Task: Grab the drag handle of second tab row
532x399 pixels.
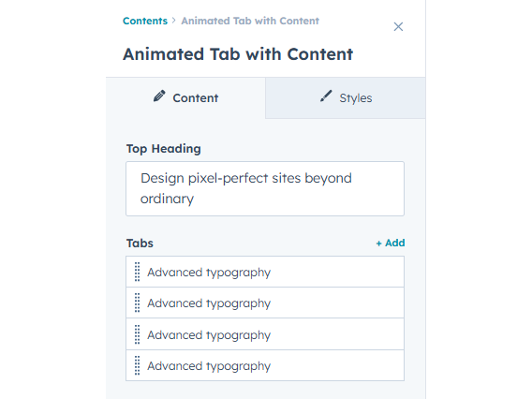Action: pyautogui.click(x=137, y=303)
